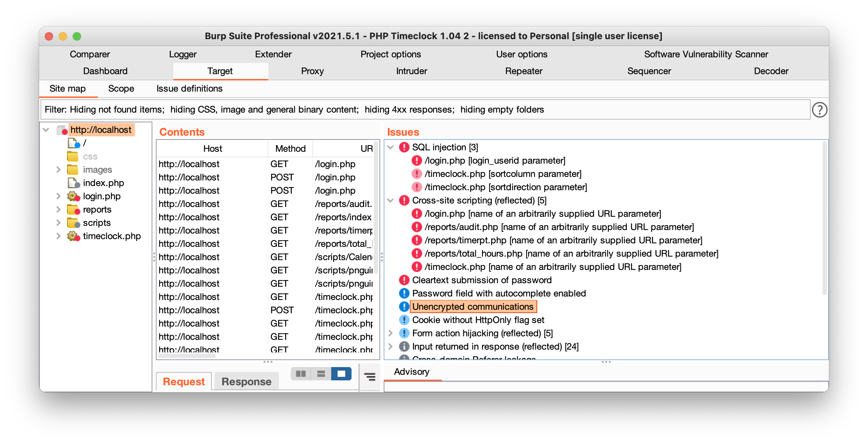The image size is (868, 444).
Task: Switch to the Issue definitions sub-tab
Action: [x=189, y=88]
